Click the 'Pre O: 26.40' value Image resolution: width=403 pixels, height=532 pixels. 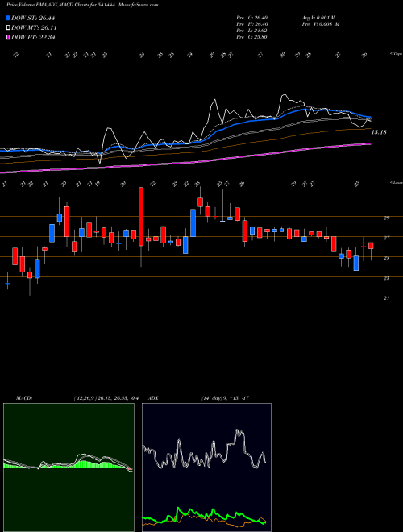click(251, 18)
